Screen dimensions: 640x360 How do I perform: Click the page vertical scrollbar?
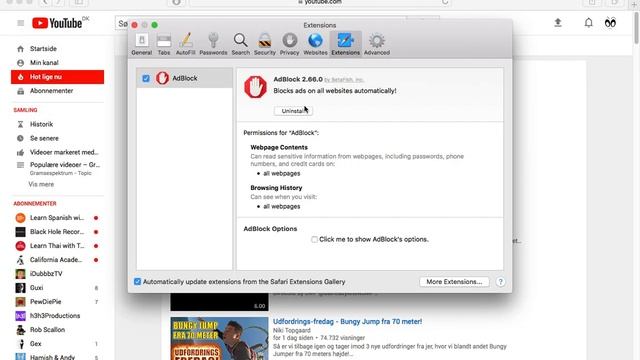(636, 29)
